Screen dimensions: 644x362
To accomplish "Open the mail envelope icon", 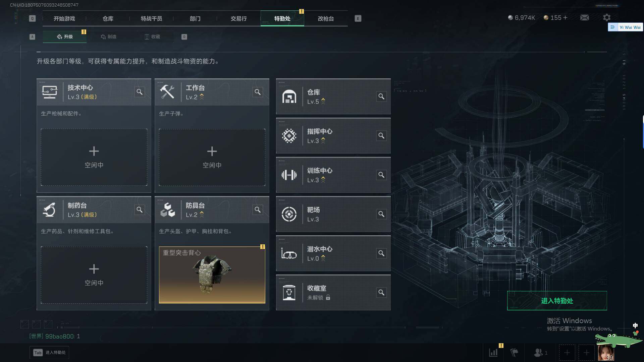I will tap(585, 17).
